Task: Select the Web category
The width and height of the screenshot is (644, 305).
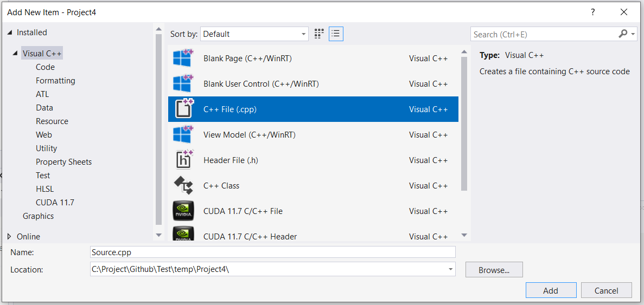Action: (44, 134)
